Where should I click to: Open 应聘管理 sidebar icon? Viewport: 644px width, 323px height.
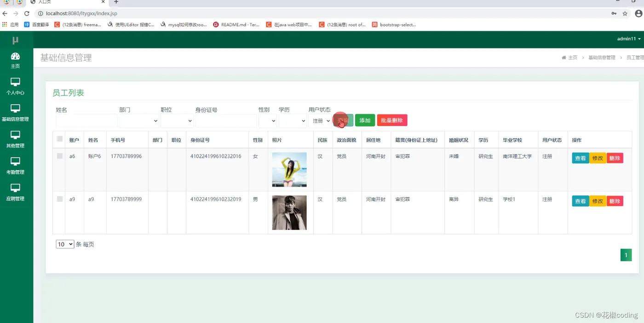15,188
